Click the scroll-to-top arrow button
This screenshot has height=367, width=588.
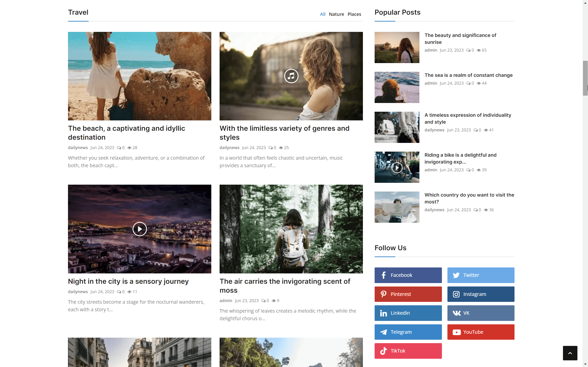[x=570, y=353]
